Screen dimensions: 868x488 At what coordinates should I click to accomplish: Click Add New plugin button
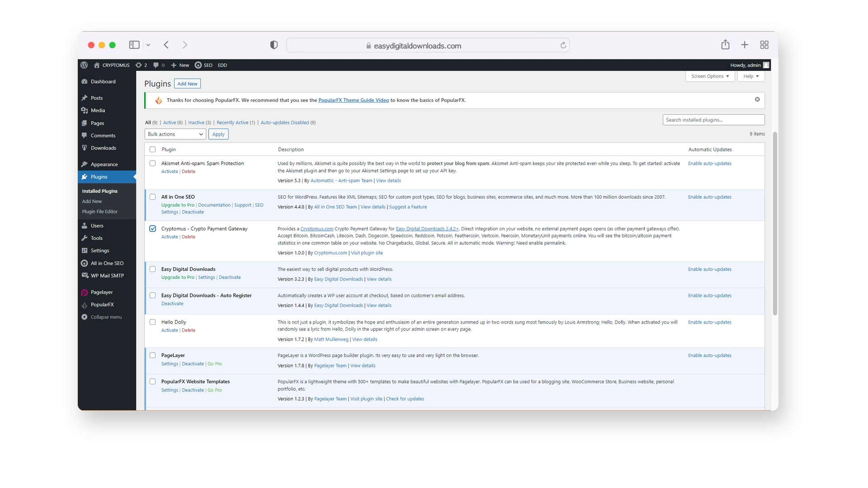click(x=187, y=84)
